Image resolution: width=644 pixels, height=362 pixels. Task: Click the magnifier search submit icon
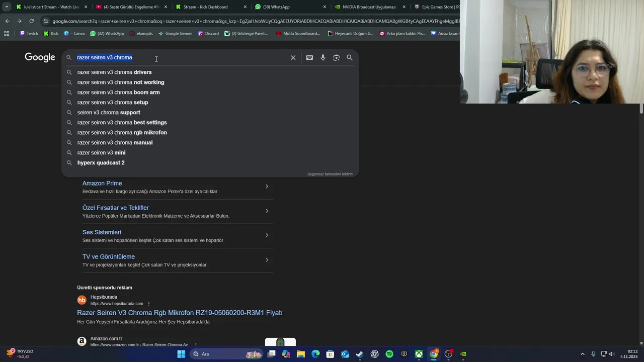coord(350,58)
